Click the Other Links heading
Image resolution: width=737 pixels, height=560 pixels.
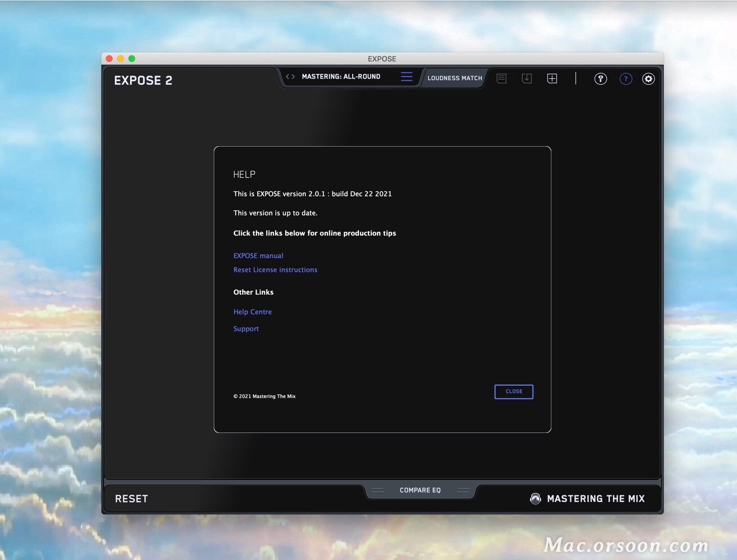pos(253,292)
